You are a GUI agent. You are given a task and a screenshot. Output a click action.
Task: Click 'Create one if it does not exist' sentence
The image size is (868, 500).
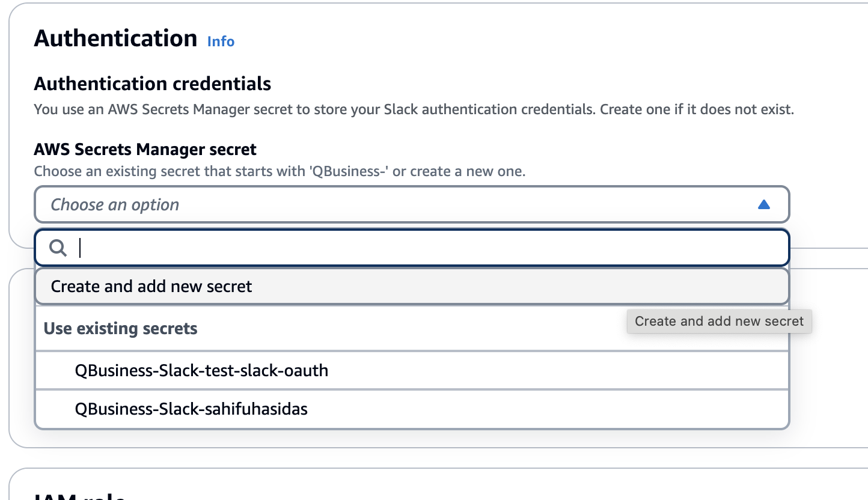point(697,110)
